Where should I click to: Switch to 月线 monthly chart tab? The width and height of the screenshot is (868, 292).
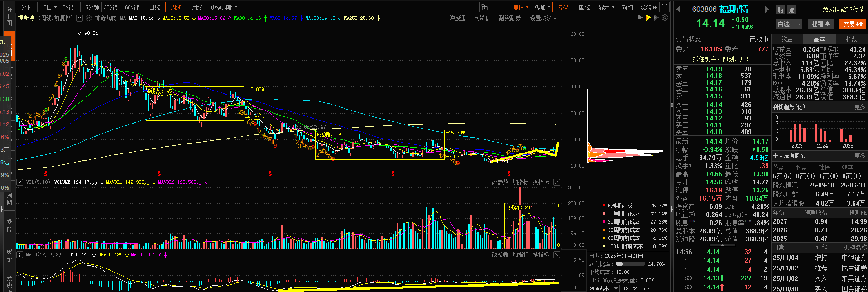click(x=197, y=7)
